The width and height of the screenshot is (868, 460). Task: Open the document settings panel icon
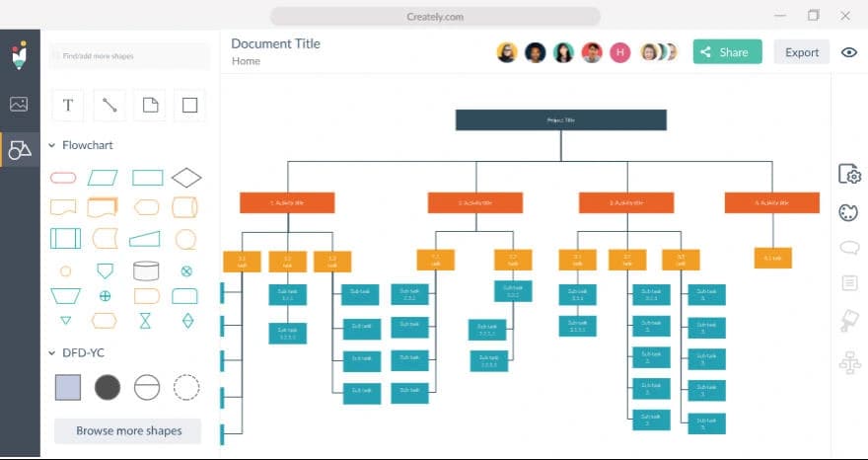[848, 174]
